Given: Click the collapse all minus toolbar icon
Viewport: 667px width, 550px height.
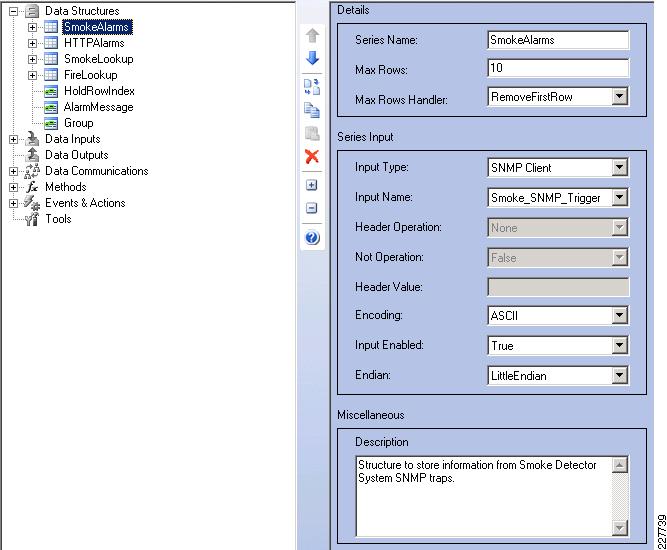Looking at the screenshot, I should click(312, 208).
